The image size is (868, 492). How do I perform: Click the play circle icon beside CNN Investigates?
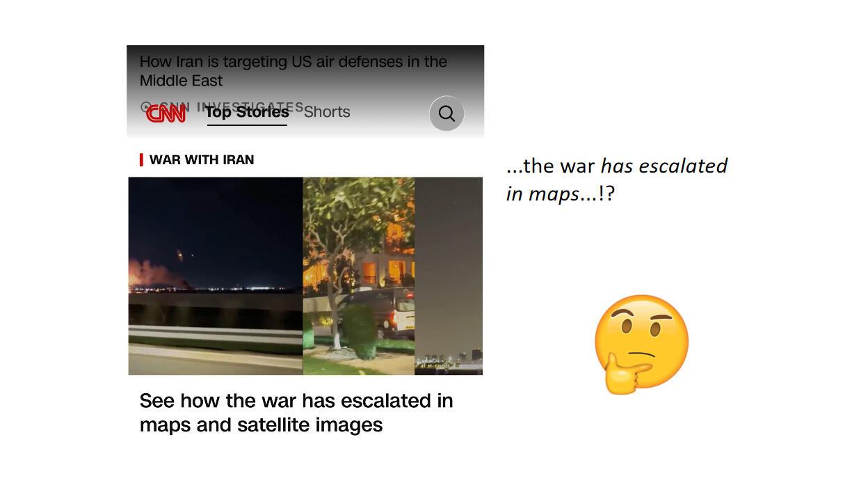pyautogui.click(x=145, y=107)
